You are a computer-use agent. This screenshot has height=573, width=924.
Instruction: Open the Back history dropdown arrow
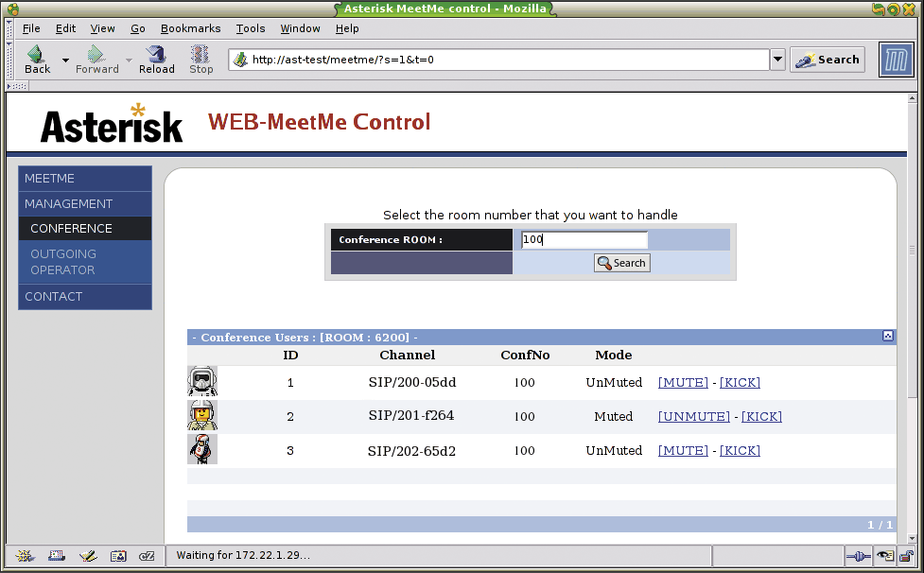65,60
